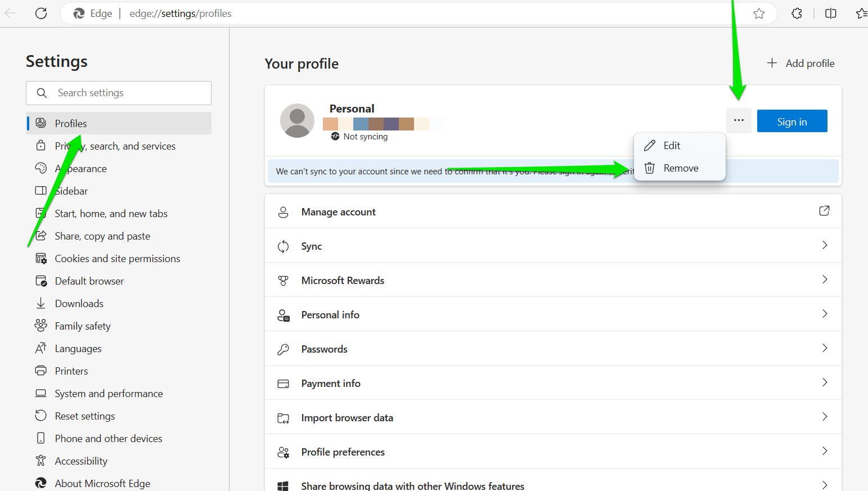Click the Languages icon

coord(41,348)
